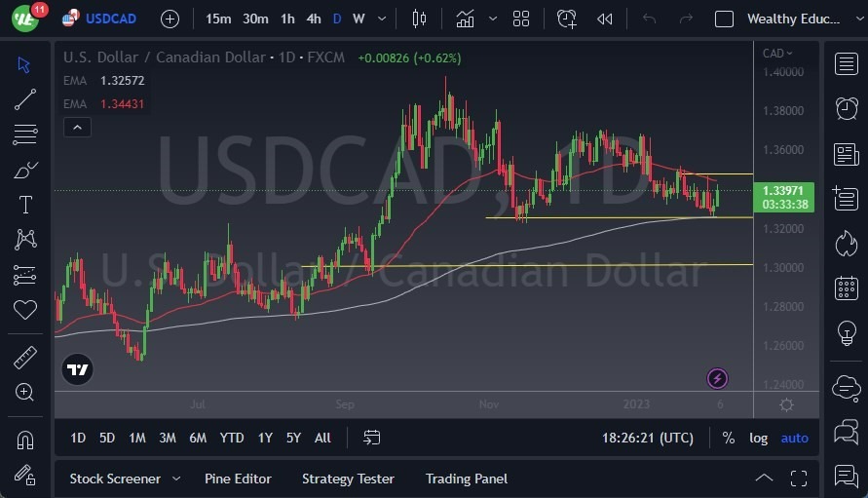Open the watchlist panel icon
The image size is (868, 498).
click(x=846, y=64)
